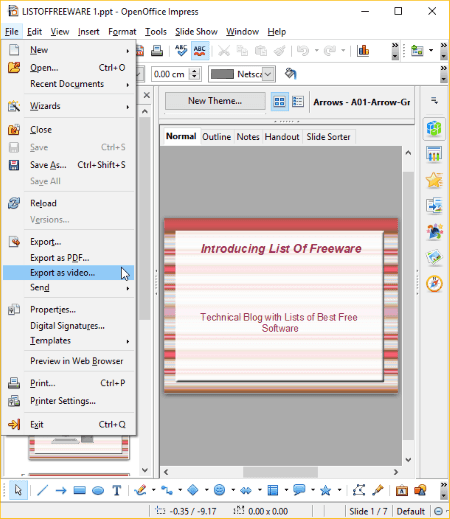This screenshot has height=519, width=450.
Task: Open the Custom Animation star icon
Action: coord(434,180)
